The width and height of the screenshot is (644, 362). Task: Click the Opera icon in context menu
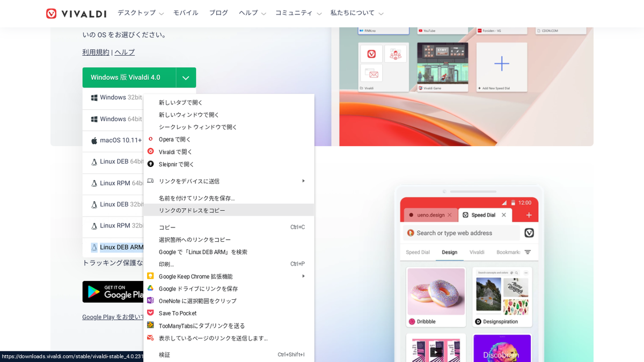click(x=150, y=139)
